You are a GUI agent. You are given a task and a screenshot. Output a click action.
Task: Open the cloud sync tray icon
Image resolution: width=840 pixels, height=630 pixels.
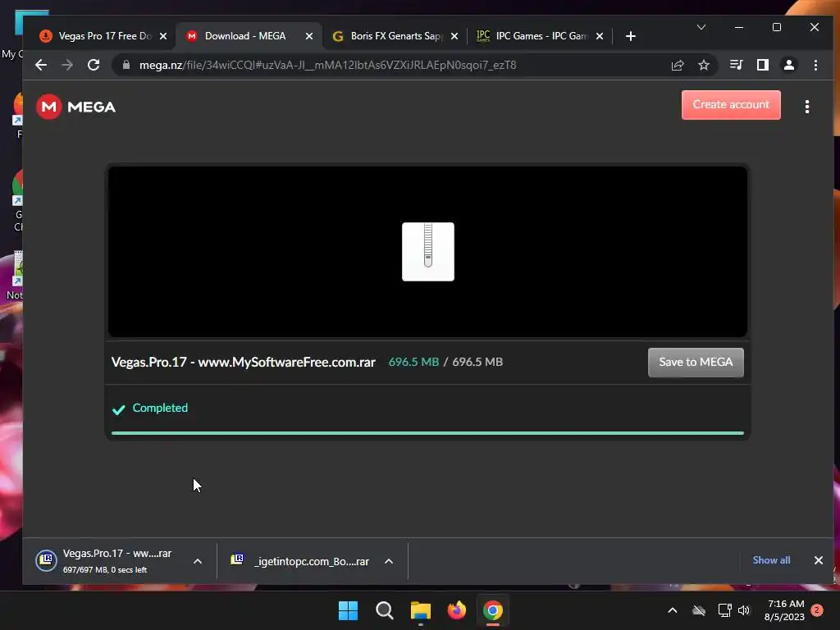pyautogui.click(x=699, y=610)
